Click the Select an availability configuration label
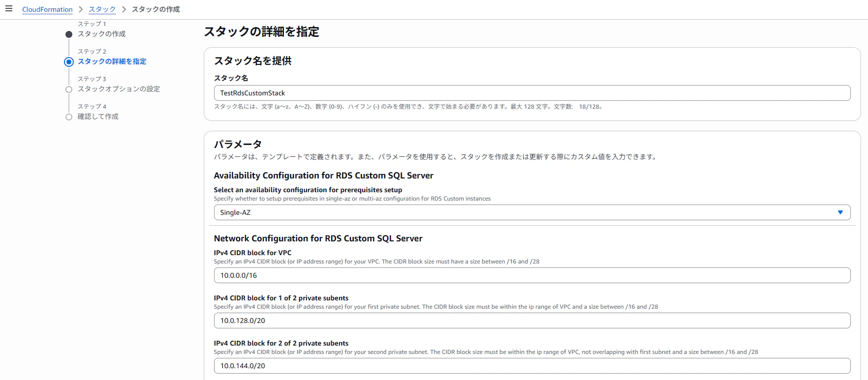 [308, 190]
